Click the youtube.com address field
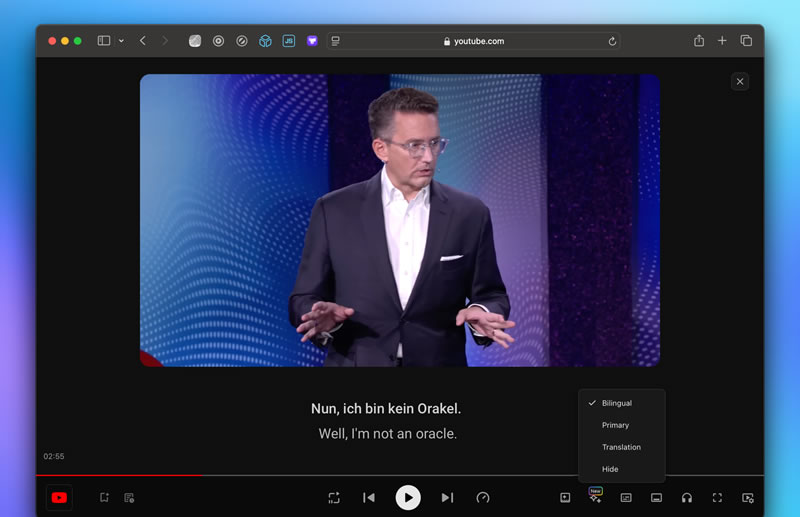800x517 pixels. tap(473, 41)
